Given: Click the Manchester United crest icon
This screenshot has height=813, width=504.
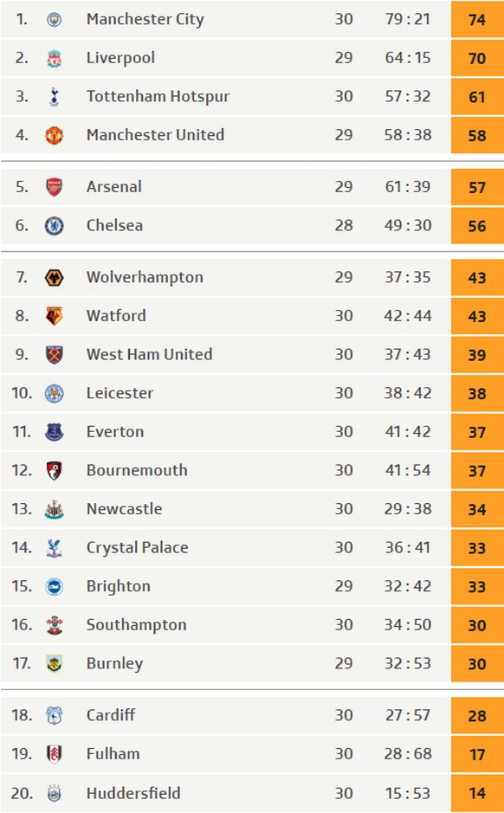Looking at the screenshot, I should [54, 135].
